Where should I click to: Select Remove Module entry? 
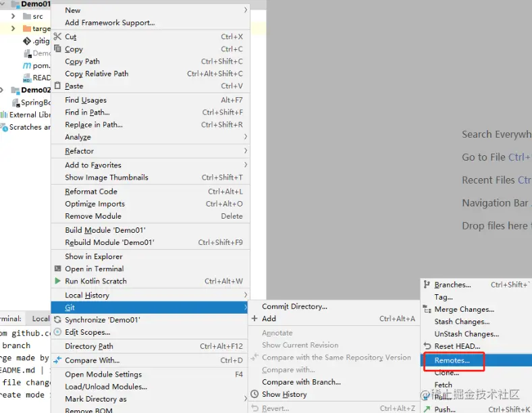point(151,216)
